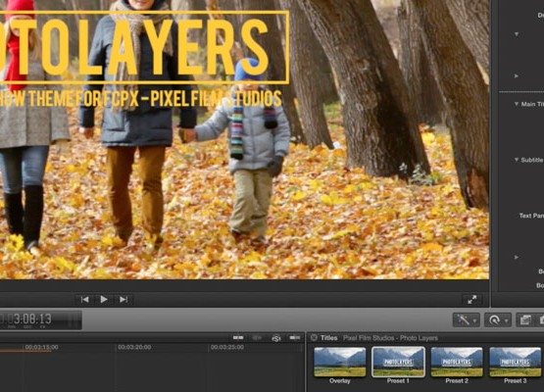Open the retime speed tool
Viewport: 544px width, 392px height.
[494, 319]
